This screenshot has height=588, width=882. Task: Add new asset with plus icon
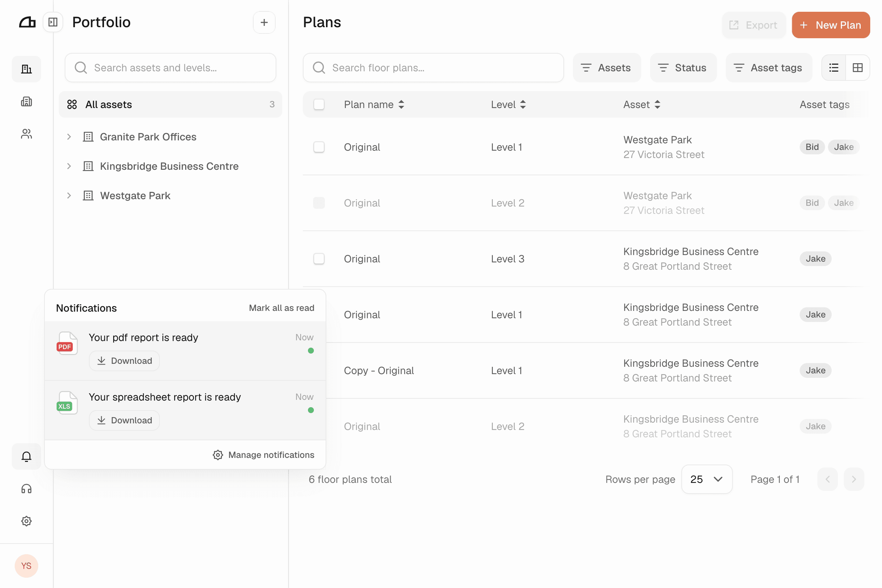click(x=264, y=22)
